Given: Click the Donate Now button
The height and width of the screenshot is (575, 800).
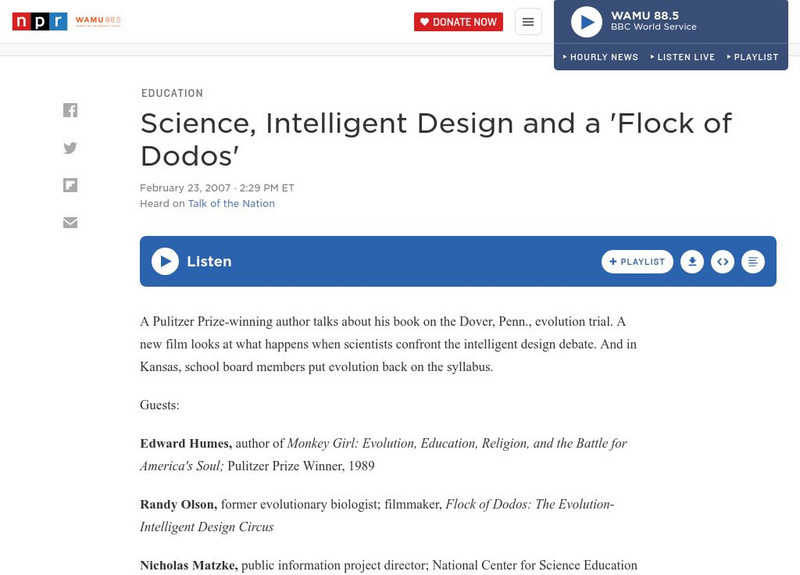Looking at the screenshot, I should click(458, 22).
